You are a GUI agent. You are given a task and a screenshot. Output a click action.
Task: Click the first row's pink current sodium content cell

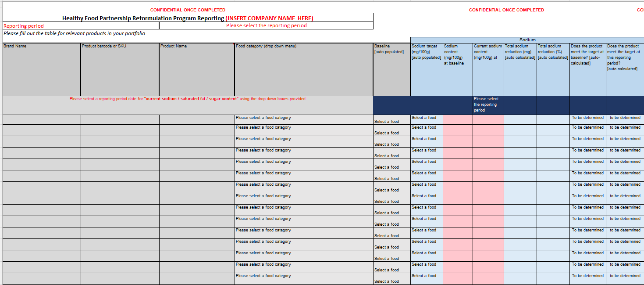[488, 119]
